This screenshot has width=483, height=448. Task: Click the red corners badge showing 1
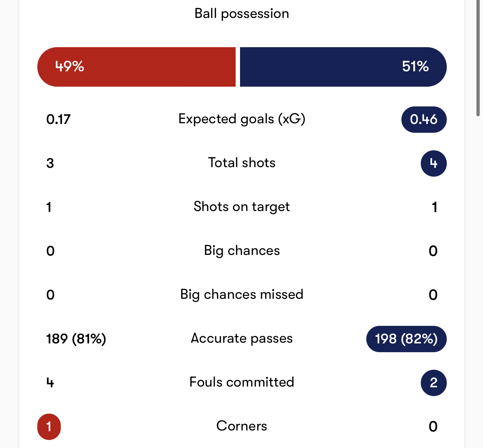click(49, 427)
